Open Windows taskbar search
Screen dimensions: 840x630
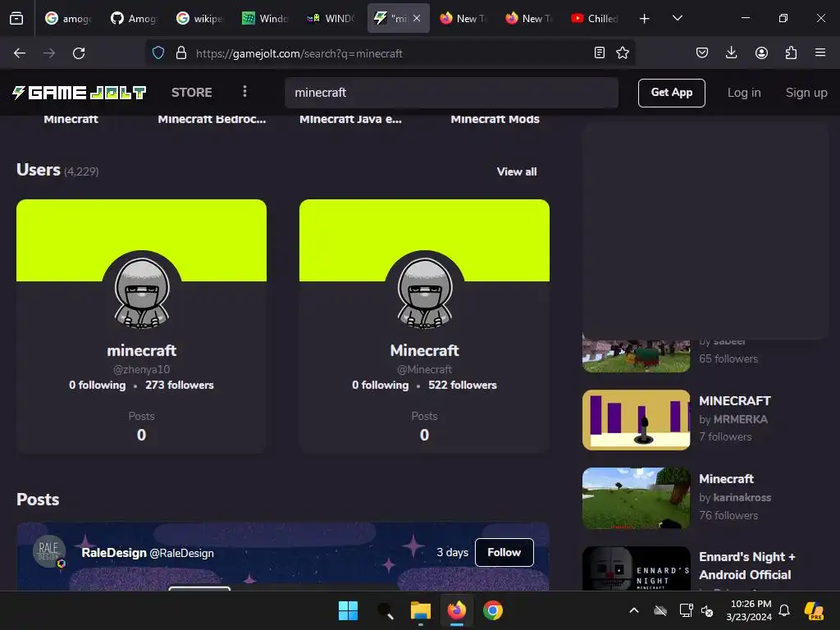coord(385,610)
